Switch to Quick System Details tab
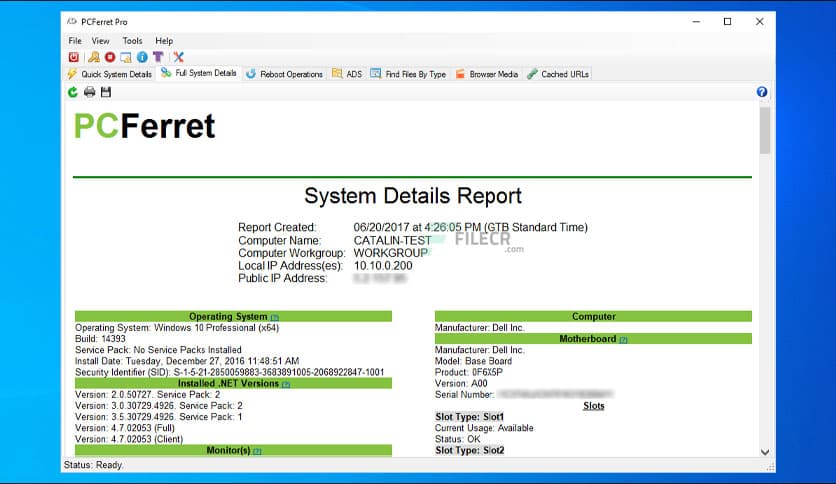The width and height of the screenshot is (836, 484). point(110,74)
